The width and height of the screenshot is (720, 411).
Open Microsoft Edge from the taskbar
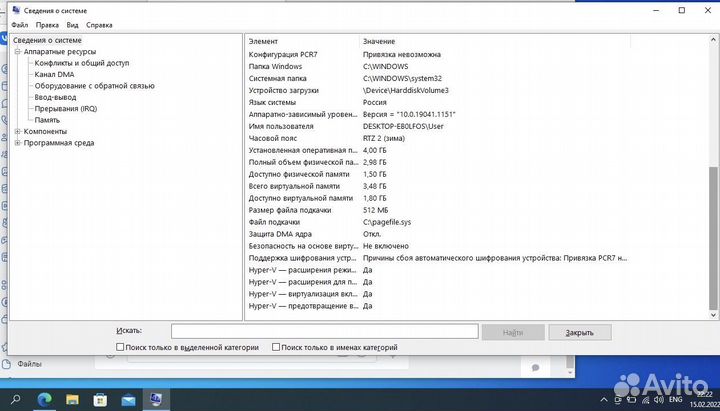(45, 399)
